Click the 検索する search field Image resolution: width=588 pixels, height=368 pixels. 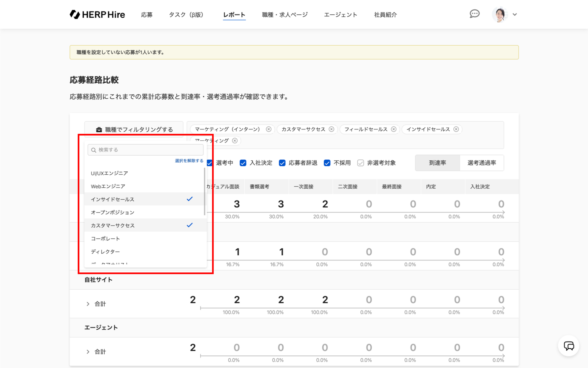click(x=146, y=150)
